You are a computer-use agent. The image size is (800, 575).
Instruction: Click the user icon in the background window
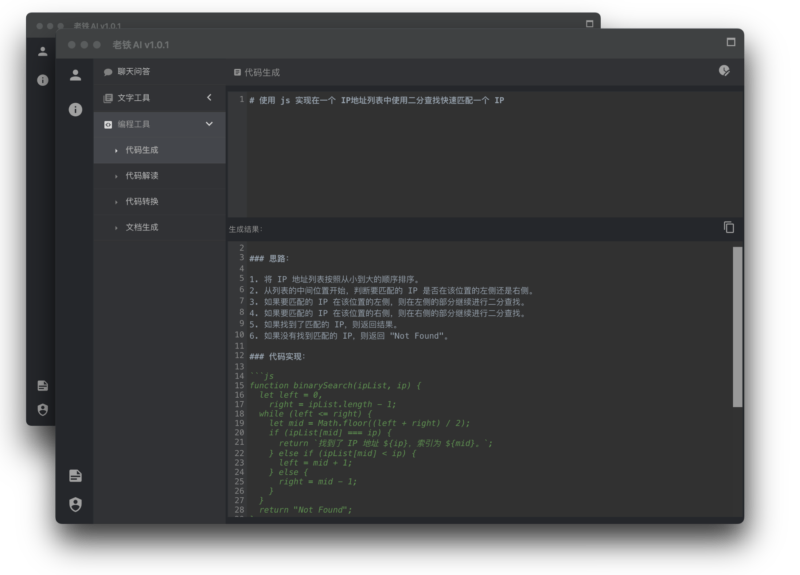point(42,51)
